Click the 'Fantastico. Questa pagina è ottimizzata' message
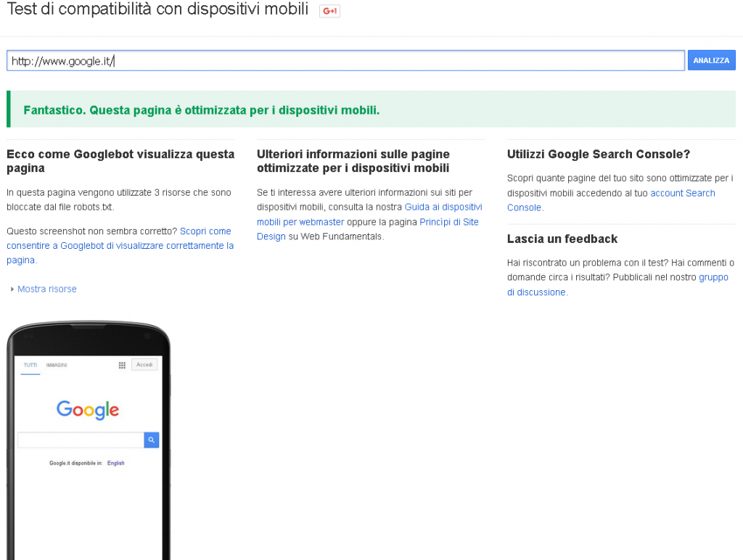743x560 pixels. tap(202, 110)
